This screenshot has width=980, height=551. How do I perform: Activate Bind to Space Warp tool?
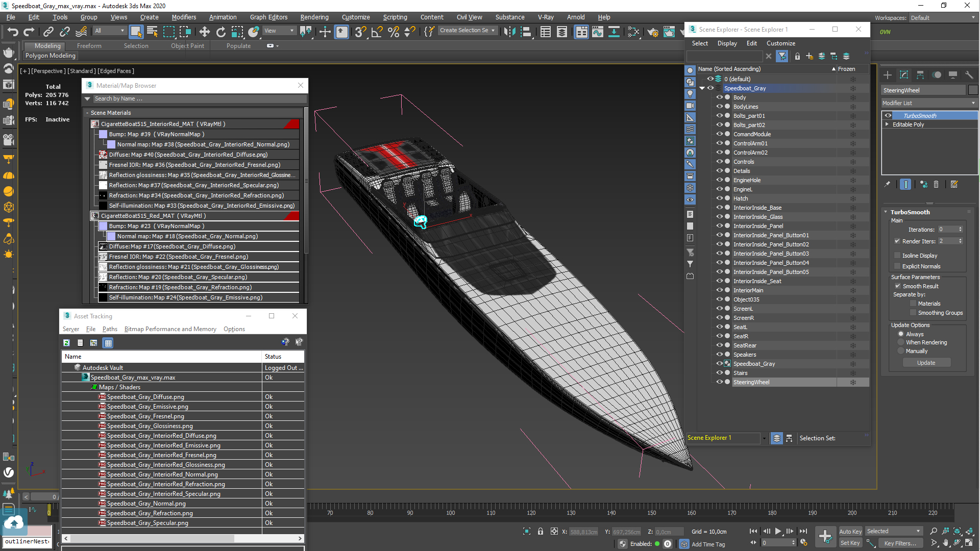point(81,32)
